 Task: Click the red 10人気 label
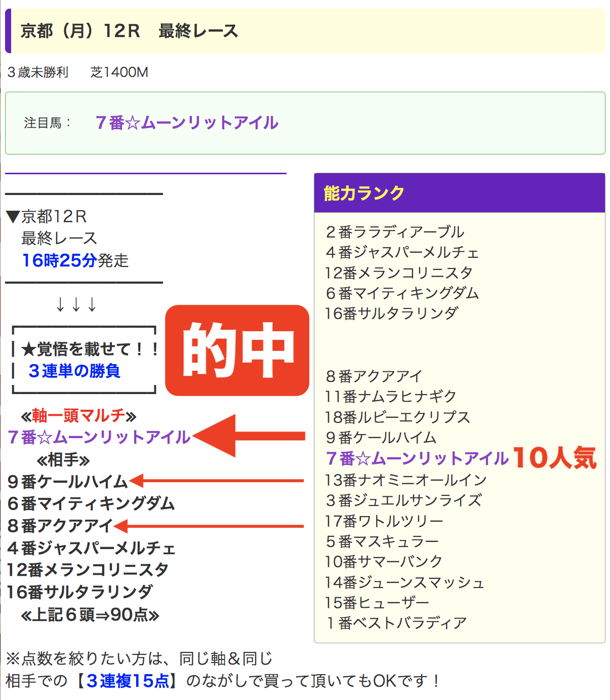(554, 458)
